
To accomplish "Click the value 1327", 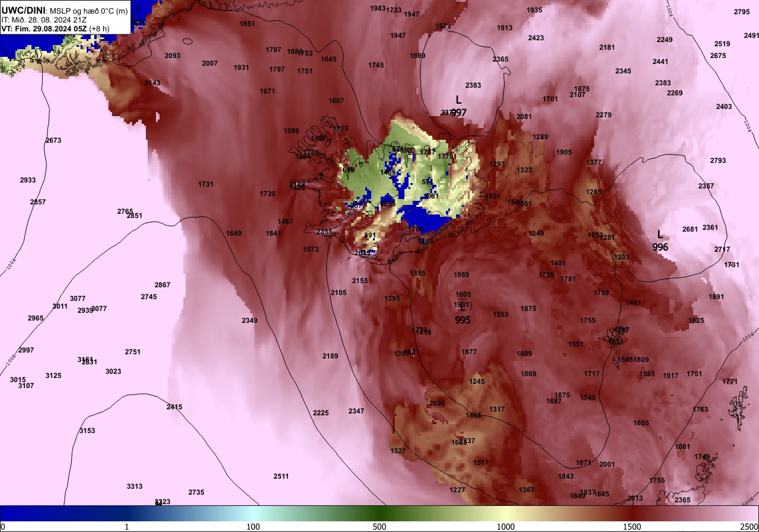I will (398, 451).
